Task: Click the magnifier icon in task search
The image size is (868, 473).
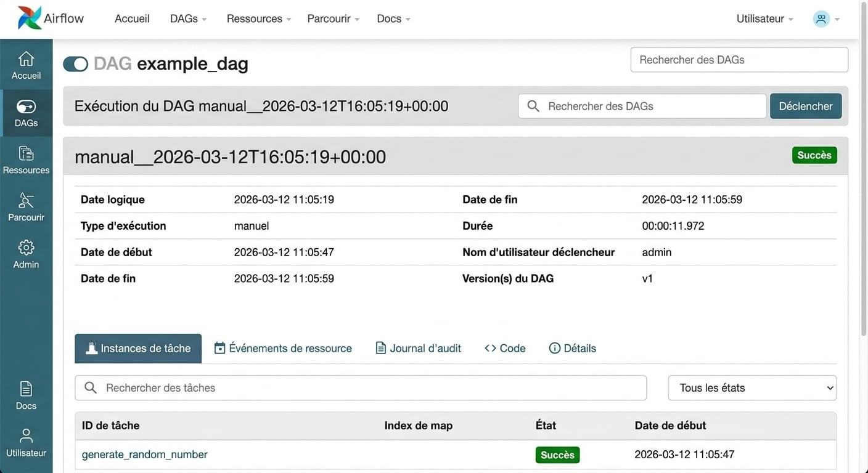Action: pyautogui.click(x=91, y=387)
